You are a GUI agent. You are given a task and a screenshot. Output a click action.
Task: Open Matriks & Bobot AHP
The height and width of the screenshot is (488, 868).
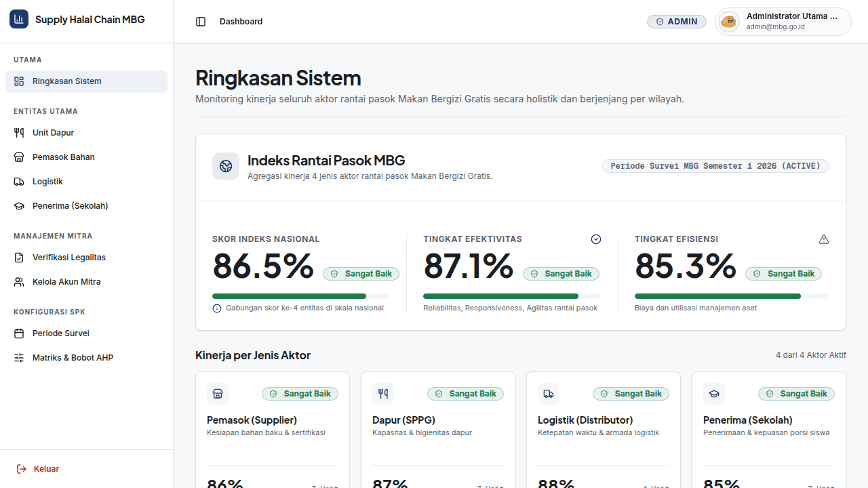point(86,358)
